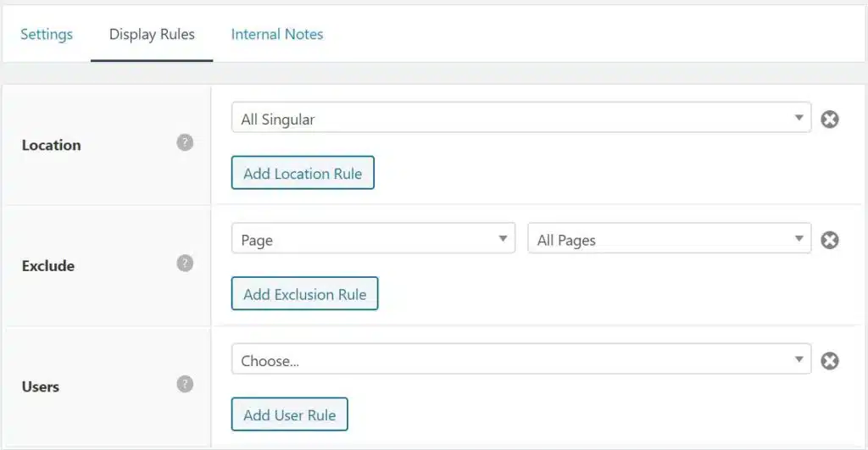Open the Internal Notes tab
Screen dimensions: 868x450
(277, 34)
